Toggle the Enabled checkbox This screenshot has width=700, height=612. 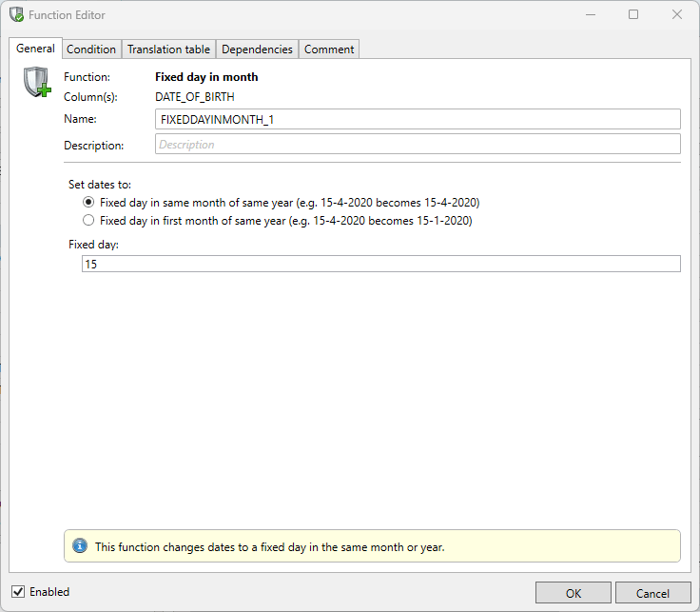click(18, 592)
